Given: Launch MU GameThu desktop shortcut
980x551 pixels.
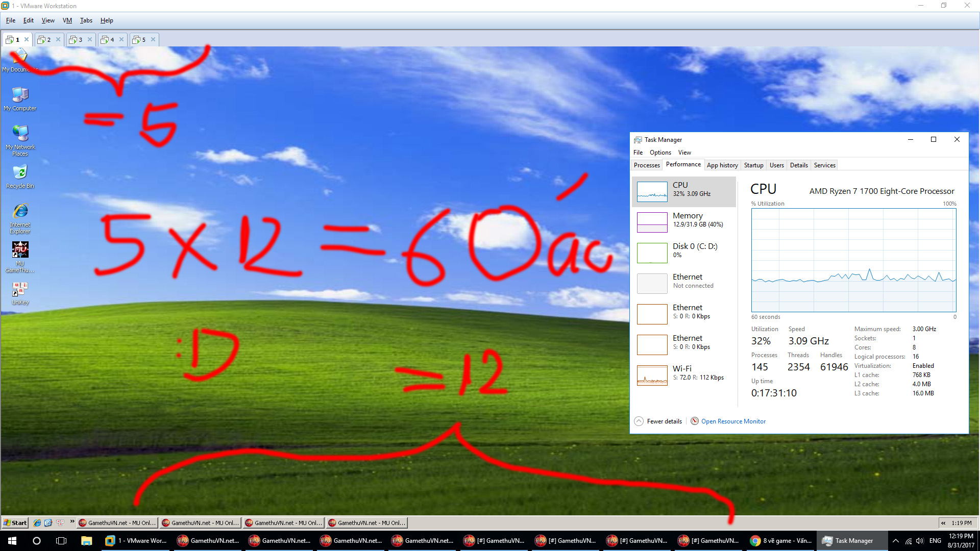Looking at the screenshot, I should tap(20, 251).
